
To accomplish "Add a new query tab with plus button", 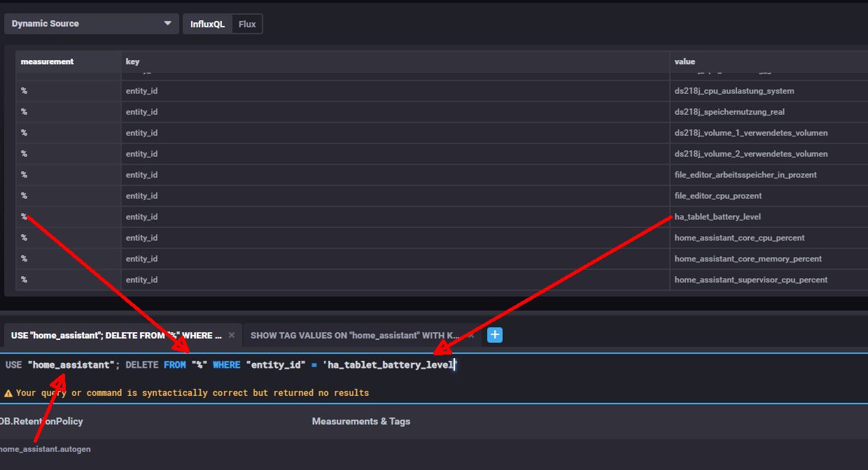I will (495, 335).
